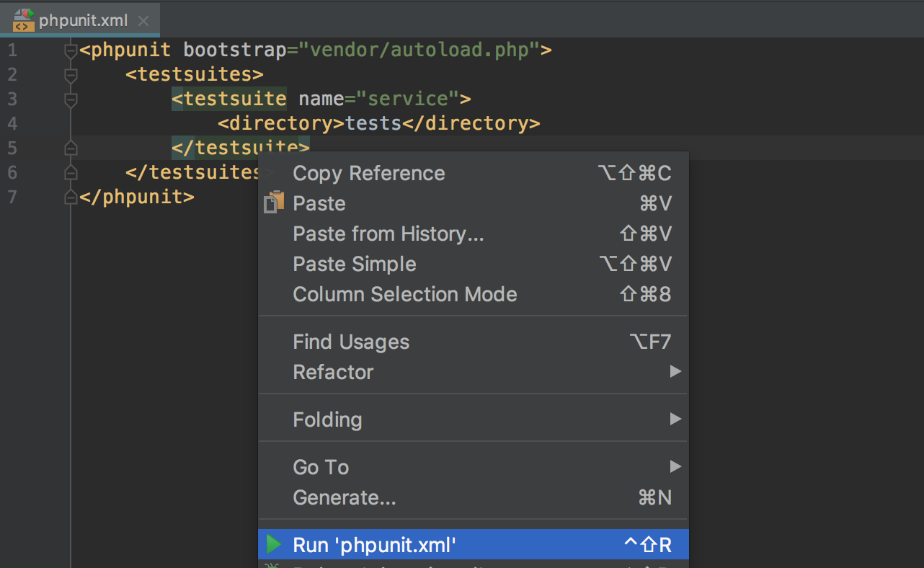Expand the Go To submenu
924x568 pixels.
pos(320,467)
